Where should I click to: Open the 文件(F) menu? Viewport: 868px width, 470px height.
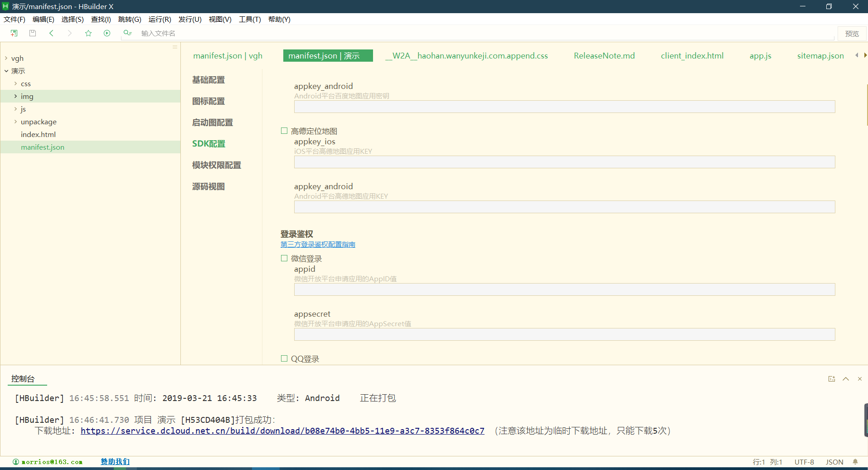15,19
